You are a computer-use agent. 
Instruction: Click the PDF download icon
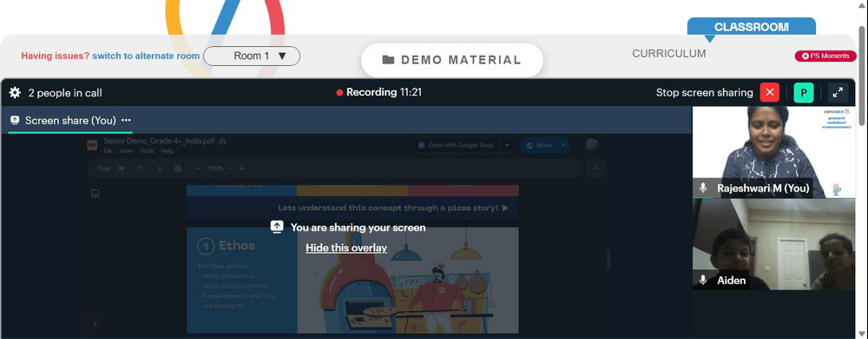(160, 169)
